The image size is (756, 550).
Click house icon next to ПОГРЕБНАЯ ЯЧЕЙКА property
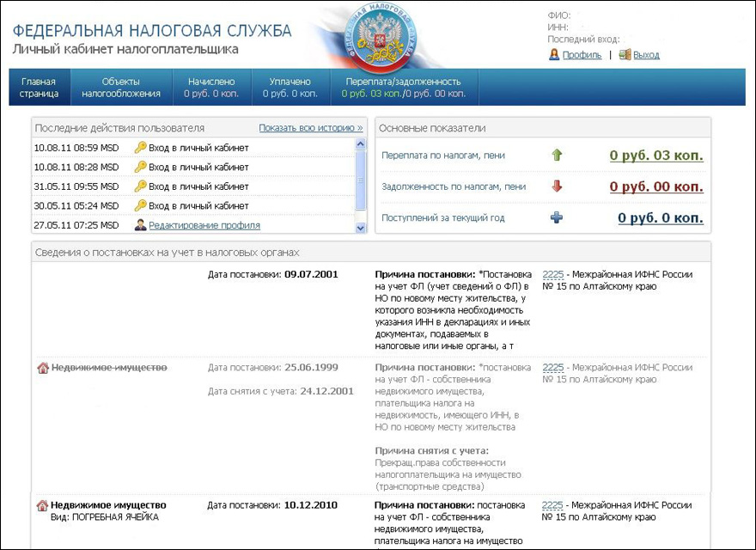tap(42, 505)
